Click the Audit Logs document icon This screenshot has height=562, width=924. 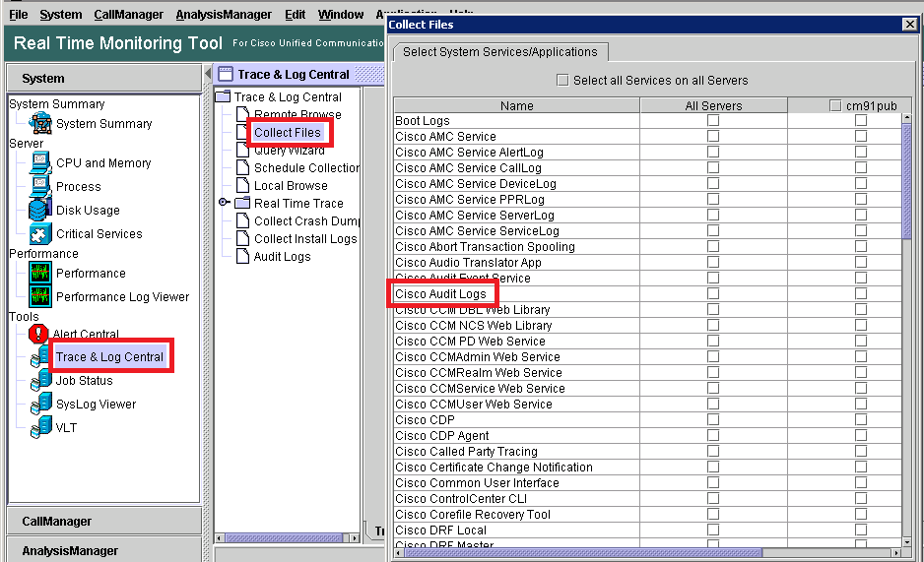click(242, 256)
